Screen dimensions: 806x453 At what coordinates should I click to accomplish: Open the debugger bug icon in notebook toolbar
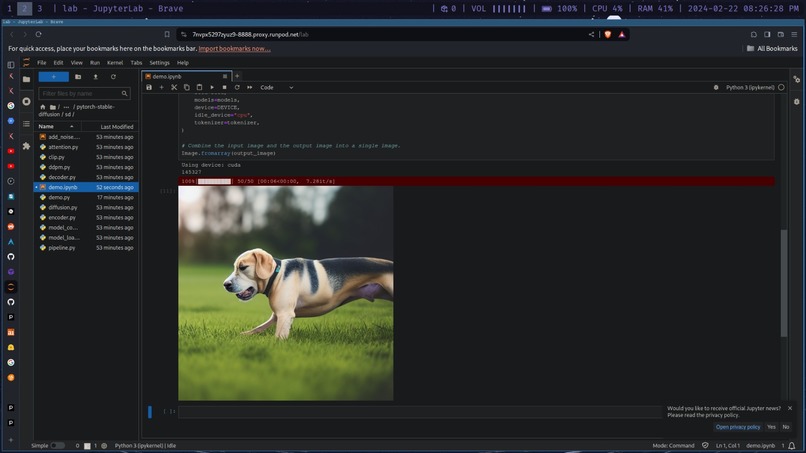tap(716, 87)
